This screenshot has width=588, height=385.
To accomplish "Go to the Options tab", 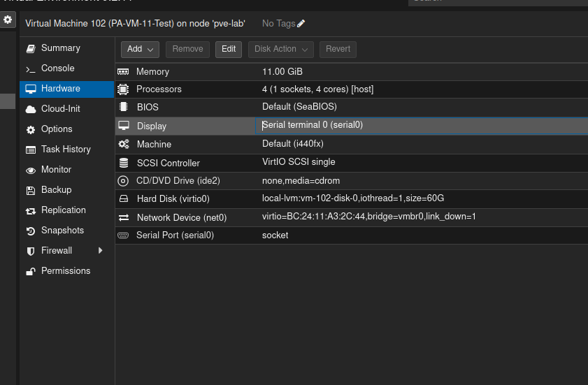I will [x=66, y=129].
